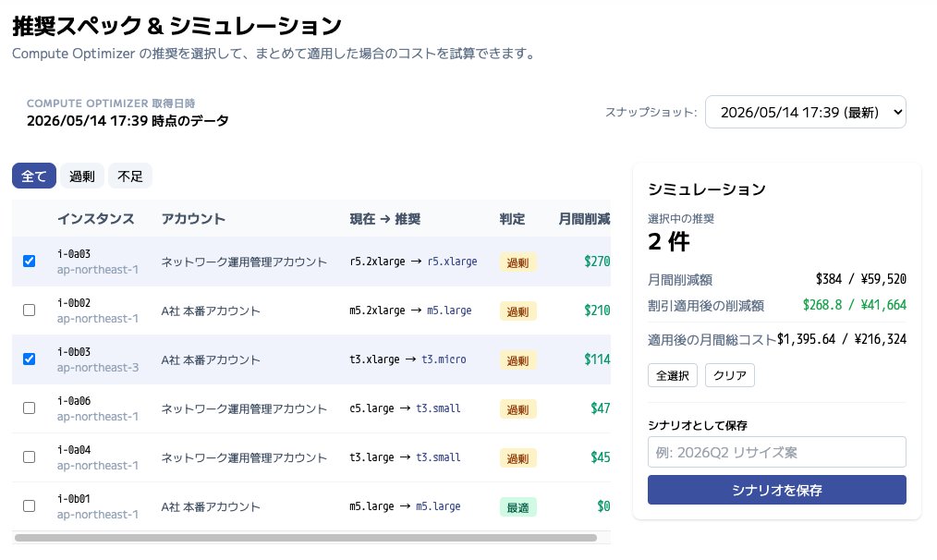Screen dimensions: 937x560
Task: Click the $0 savings value
Action: (x=603, y=506)
